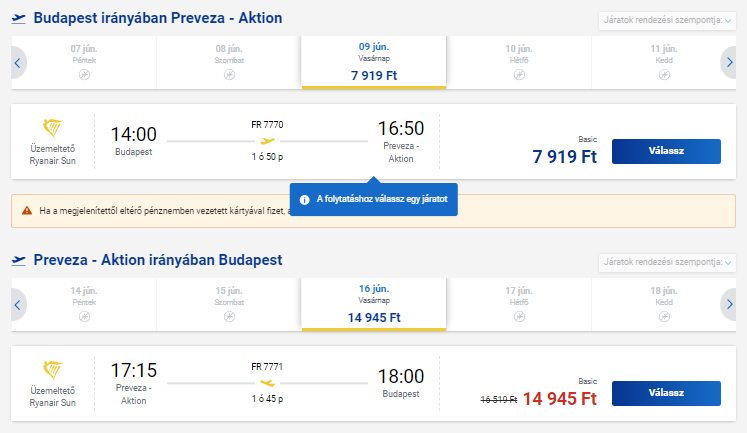Screen dimensions: 747x433
Task: Click the info icon in blue tooltip
Action: [304, 200]
